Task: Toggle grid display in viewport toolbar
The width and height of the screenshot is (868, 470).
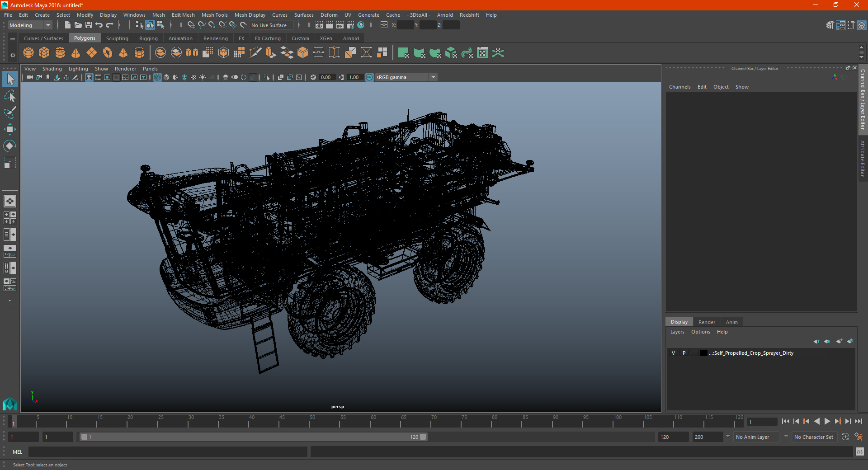Action: pos(89,77)
